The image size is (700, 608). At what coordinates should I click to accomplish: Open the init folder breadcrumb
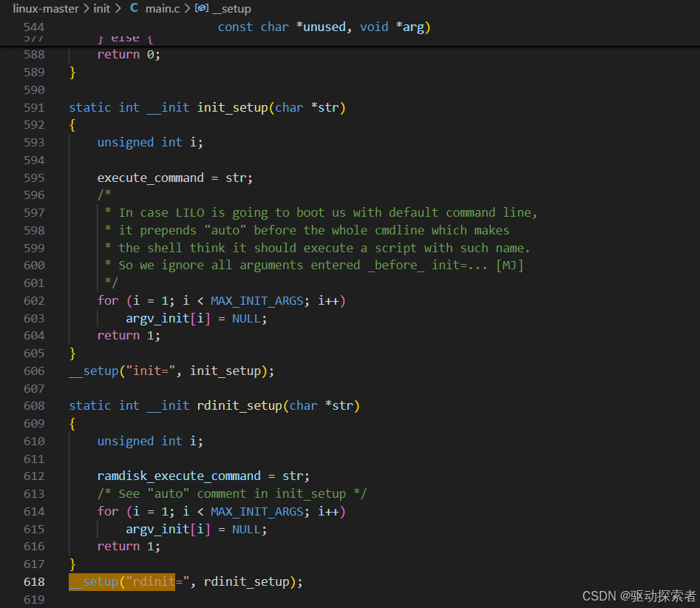102,8
